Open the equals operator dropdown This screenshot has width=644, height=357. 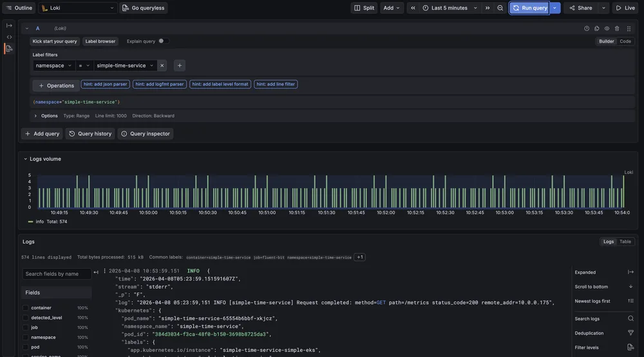point(84,65)
